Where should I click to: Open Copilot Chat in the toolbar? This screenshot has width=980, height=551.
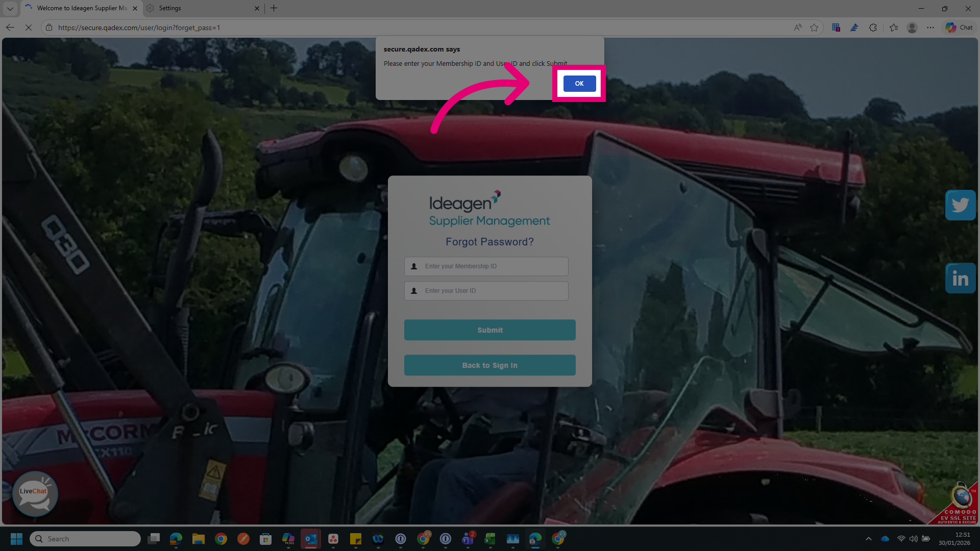click(x=960, y=28)
